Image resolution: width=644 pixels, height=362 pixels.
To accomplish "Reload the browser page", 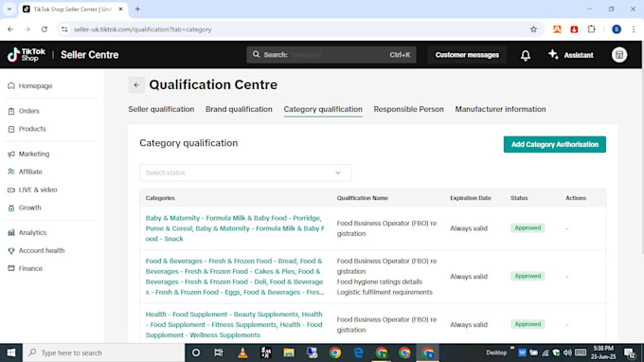I will coord(45,29).
